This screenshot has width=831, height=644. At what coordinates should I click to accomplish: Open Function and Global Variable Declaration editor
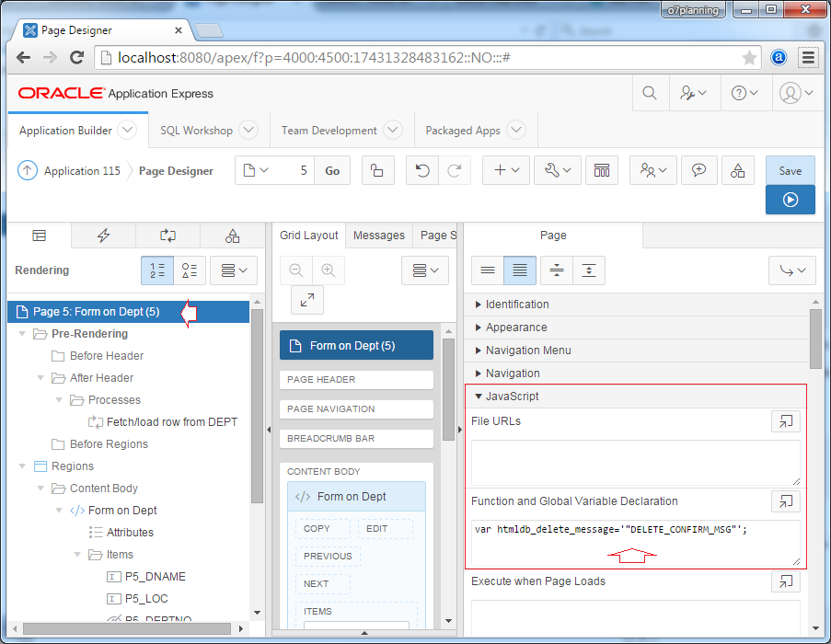pos(785,501)
